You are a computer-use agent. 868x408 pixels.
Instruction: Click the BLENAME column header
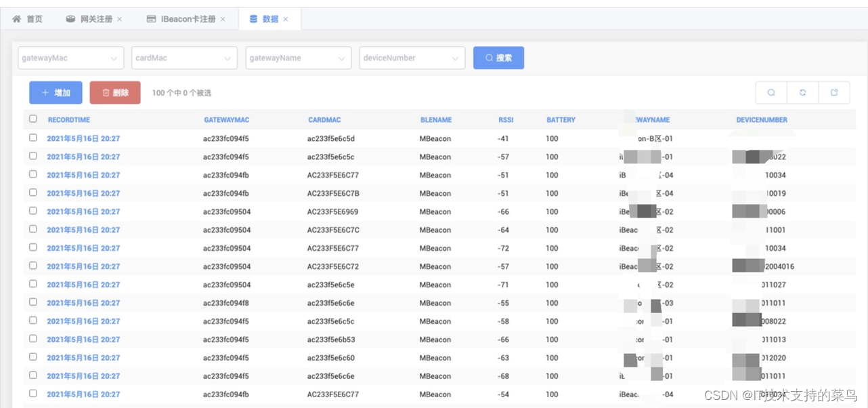click(436, 120)
